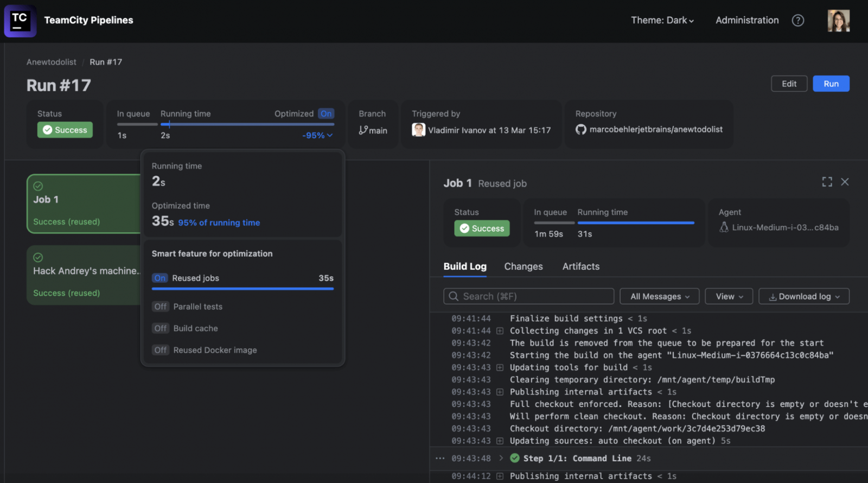Toggle Build cache Off switch
868x483 pixels.
(x=160, y=328)
